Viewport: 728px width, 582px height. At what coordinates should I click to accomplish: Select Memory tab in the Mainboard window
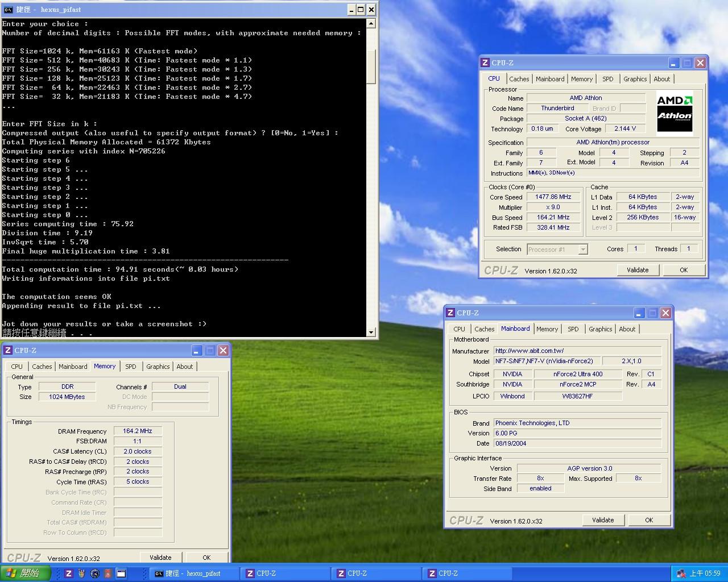(x=547, y=329)
